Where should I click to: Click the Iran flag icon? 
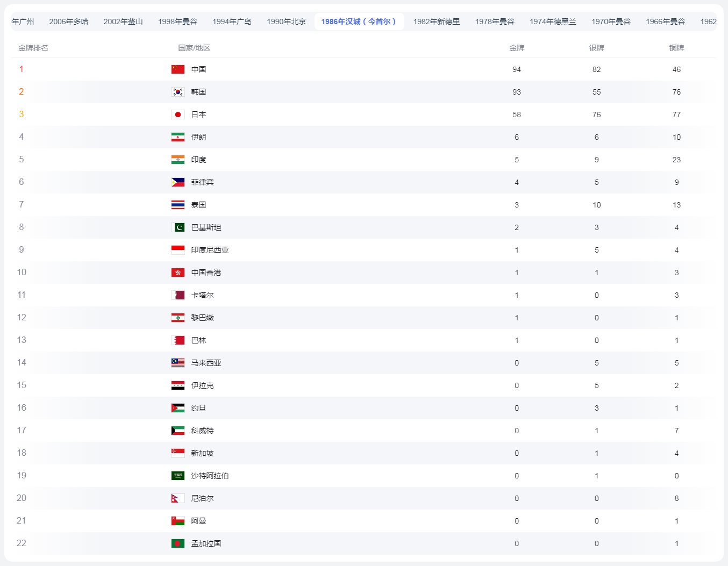tap(178, 137)
